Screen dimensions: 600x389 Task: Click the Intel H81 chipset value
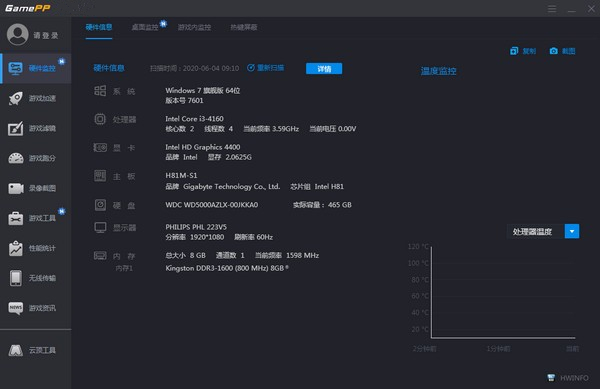tap(329, 187)
